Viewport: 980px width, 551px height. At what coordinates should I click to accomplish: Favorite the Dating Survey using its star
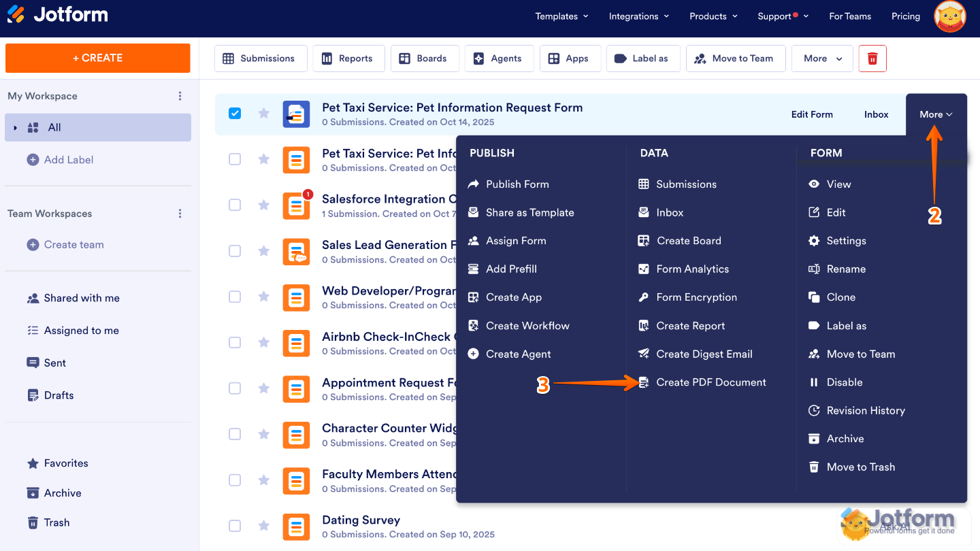click(263, 525)
